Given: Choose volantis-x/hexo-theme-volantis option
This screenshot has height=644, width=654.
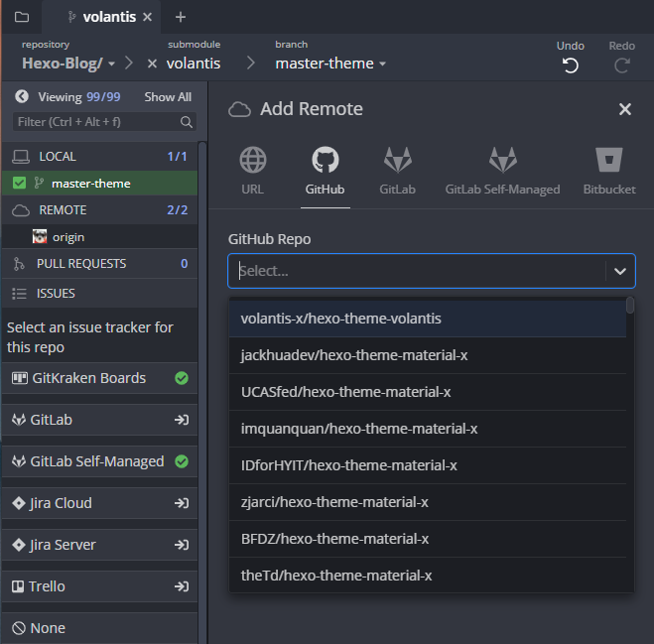Looking at the screenshot, I should tap(428, 319).
